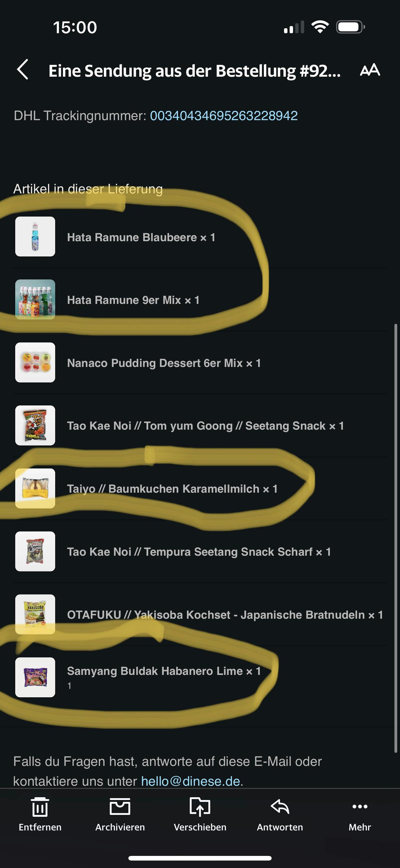Open the Taiyo Baumkuchen Karamellmilch thumbnail
Viewport: 400px width, 868px height.
pyautogui.click(x=35, y=489)
